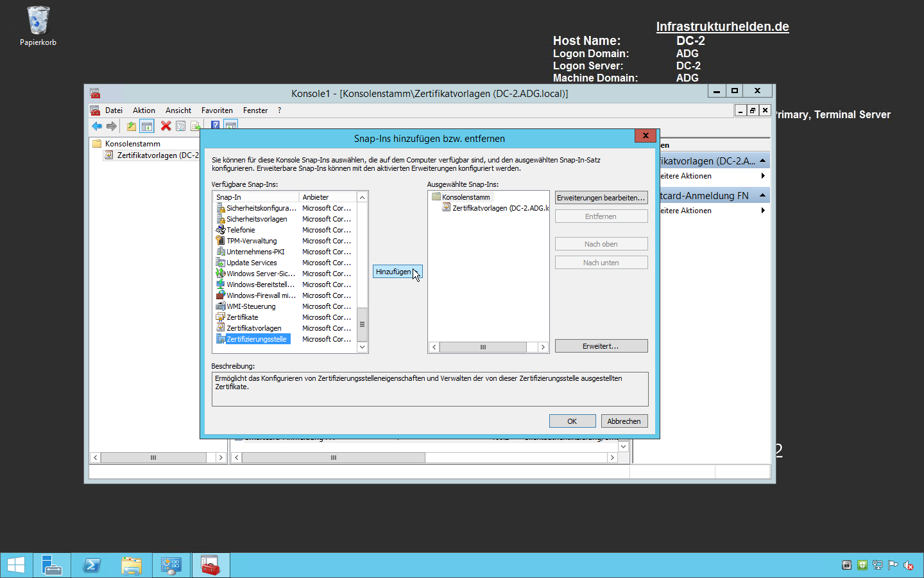Open the Infrastrukturhelden.de link on desktop

(723, 26)
